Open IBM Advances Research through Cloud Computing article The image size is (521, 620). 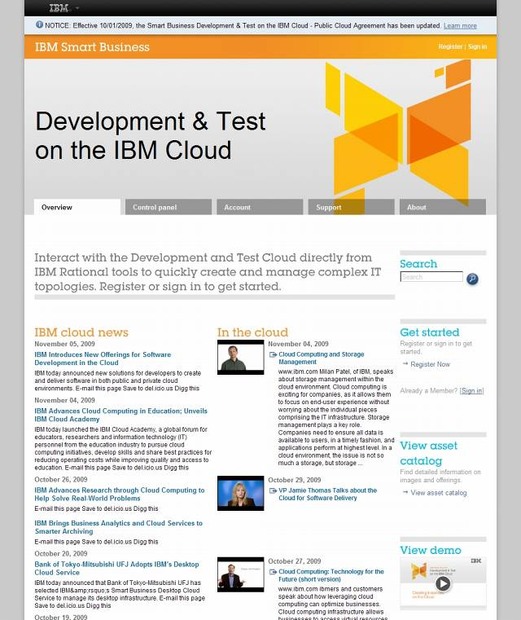[119, 494]
